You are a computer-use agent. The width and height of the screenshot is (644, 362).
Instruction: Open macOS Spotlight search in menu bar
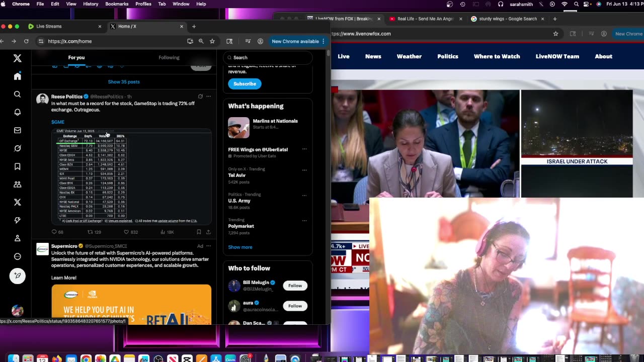tap(576, 4)
